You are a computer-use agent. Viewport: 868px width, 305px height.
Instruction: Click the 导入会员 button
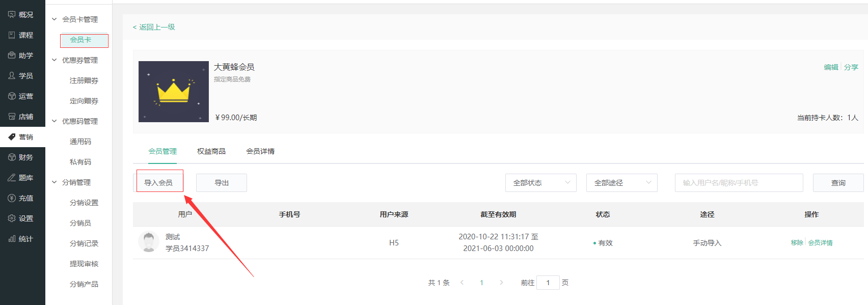pyautogui.click(x=158, y=183)
